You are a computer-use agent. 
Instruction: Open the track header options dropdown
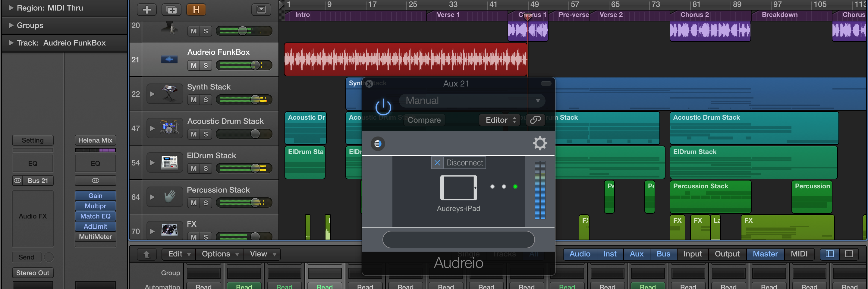(261, 10)
